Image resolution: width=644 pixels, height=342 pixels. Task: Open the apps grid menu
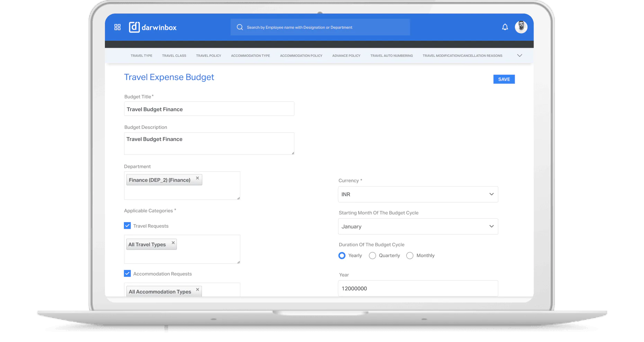[117, 27]
